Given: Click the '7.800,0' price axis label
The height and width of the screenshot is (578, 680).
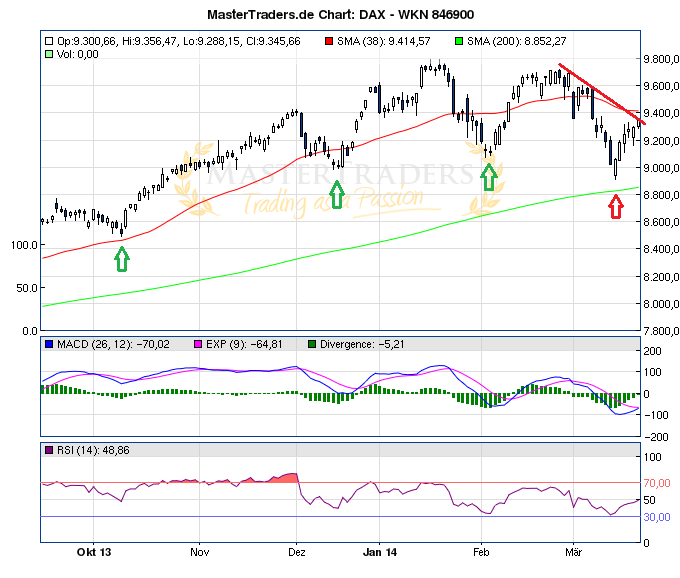Looking at the screenshot, I should 661,331.
